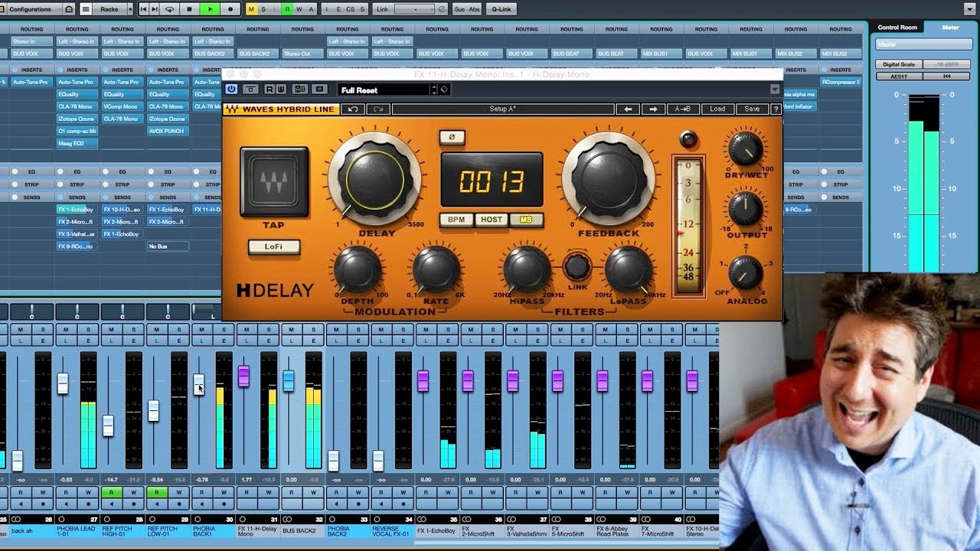Enable Write automation W in plugin header
This screenshot has width=980, height=551.
click(x=281, y=90)
